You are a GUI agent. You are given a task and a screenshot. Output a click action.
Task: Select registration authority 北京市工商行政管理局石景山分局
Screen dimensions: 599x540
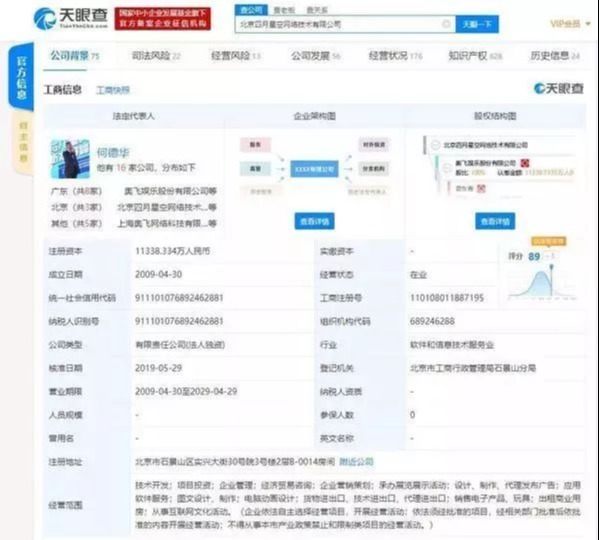[x=473, y=369]
